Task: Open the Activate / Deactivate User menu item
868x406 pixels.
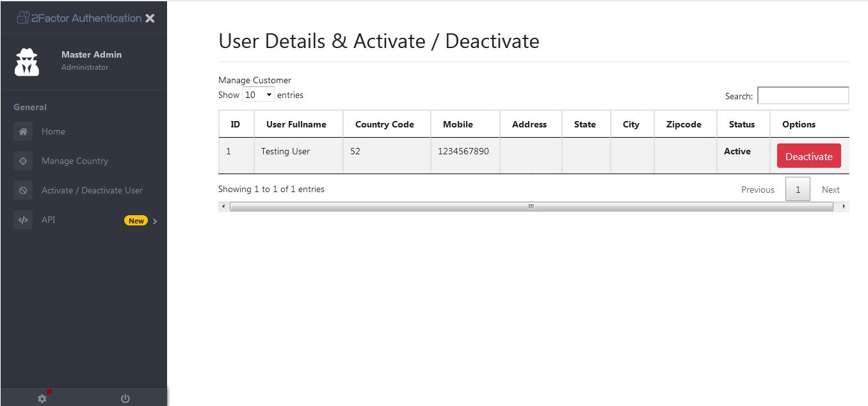Action: click(92, 190)
